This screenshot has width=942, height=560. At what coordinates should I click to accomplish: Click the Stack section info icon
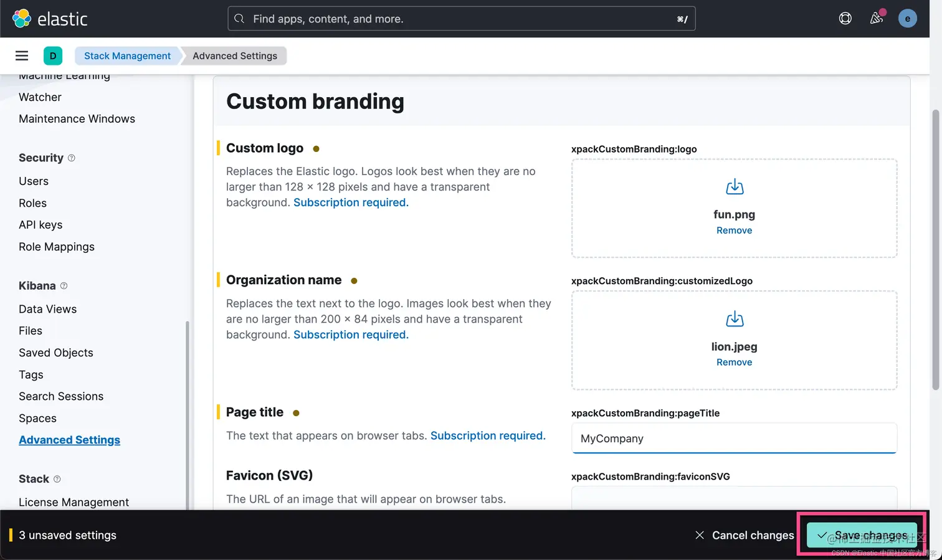tap(57, 479)
